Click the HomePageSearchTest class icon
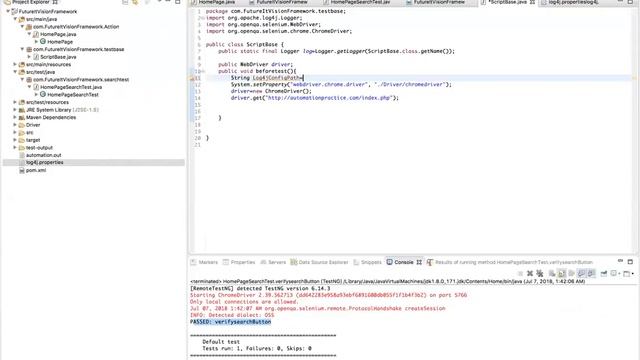Screen dimensions: 640x360 (43, 94)
